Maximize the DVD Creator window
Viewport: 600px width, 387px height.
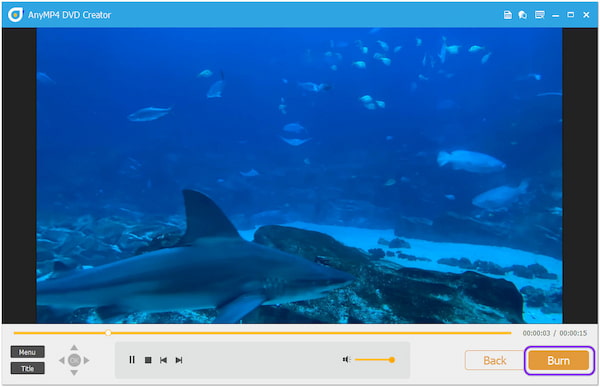pos(571,15)
